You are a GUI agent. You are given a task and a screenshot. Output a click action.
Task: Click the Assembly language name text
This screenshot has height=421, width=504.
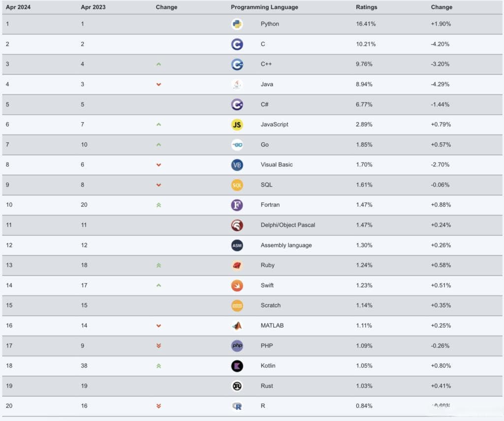tap(286, 245)
